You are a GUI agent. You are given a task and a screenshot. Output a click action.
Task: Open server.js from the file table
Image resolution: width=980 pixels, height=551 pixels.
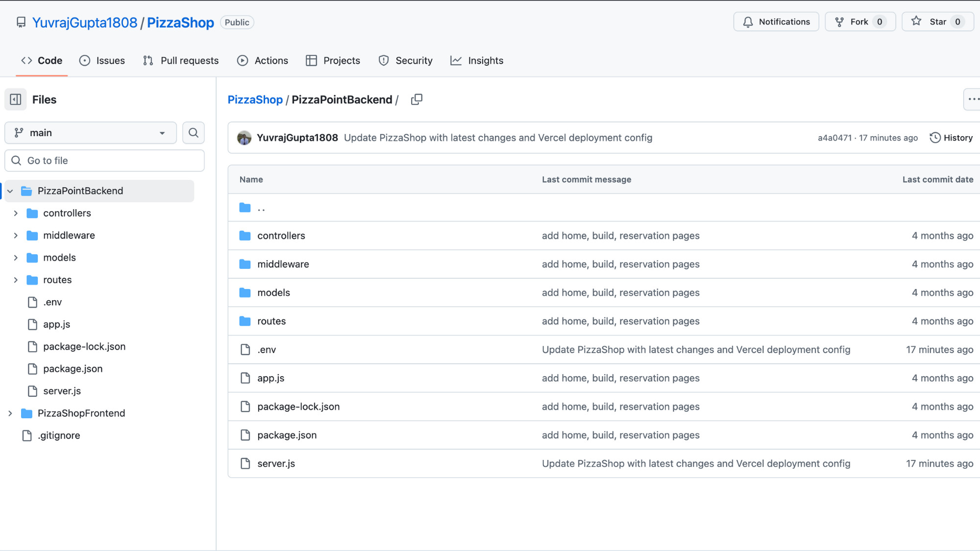tap(276, 463)
